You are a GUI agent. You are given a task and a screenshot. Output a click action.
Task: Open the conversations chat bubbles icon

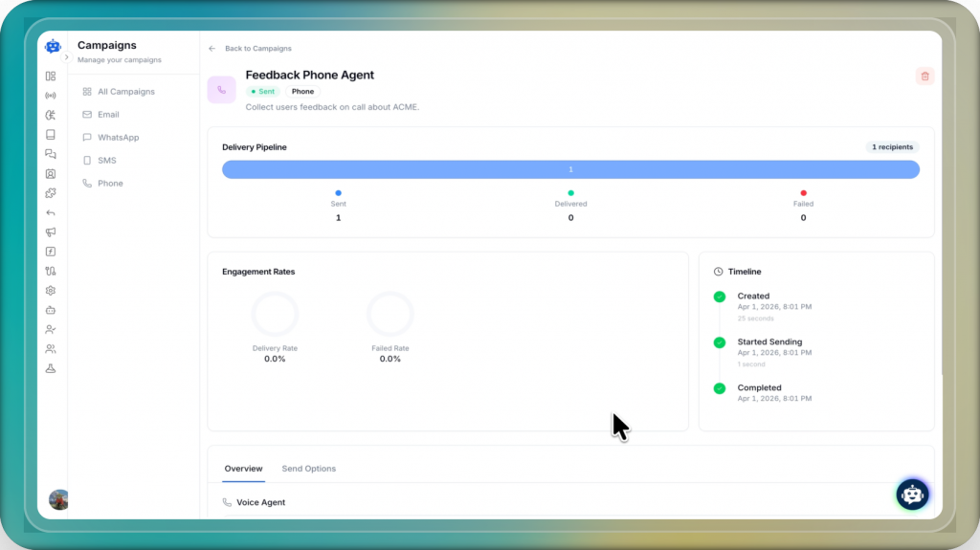pos(51,154)
